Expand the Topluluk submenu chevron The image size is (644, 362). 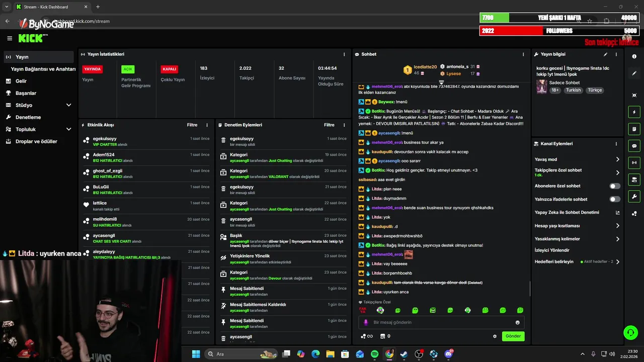(68, 129)
